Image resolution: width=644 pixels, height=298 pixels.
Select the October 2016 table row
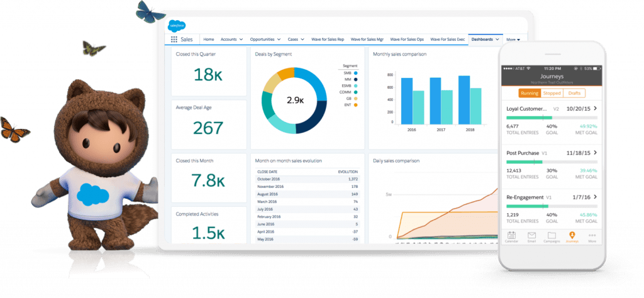[307, 179]
